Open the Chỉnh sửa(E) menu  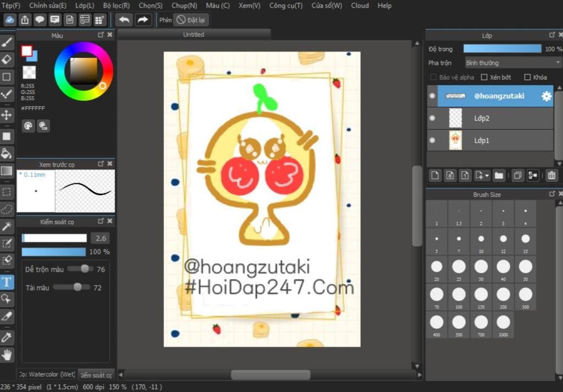click(x=48, y=5)
